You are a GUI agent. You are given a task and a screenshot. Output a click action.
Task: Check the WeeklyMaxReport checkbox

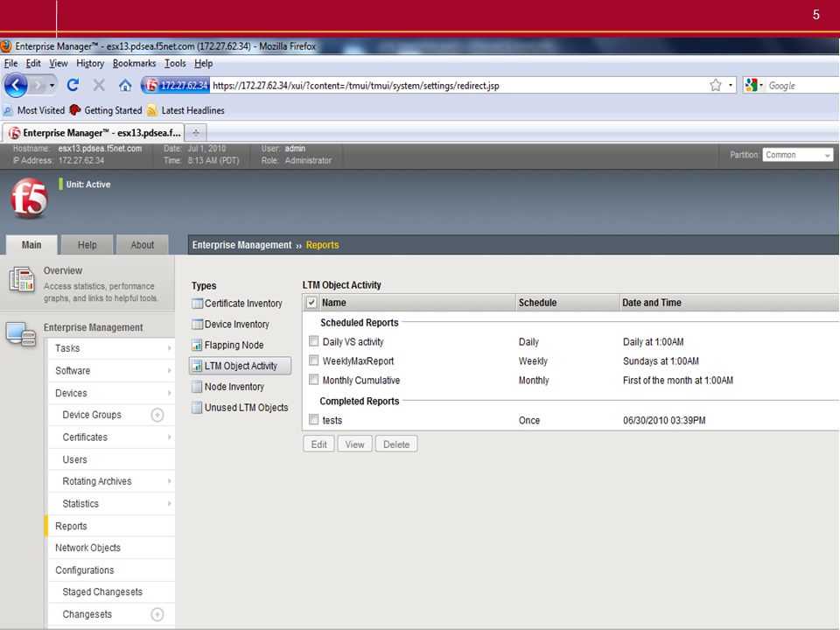(x=313, y=360)
